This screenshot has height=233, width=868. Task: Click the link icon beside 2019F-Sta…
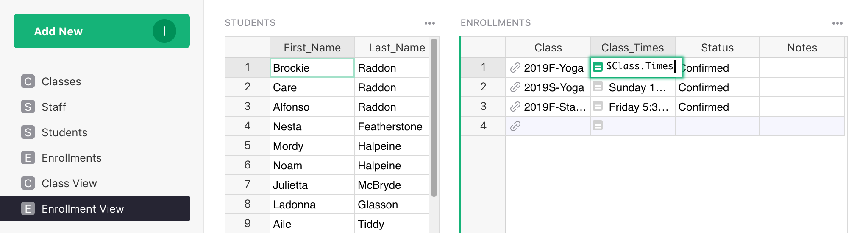coord(515,107)
